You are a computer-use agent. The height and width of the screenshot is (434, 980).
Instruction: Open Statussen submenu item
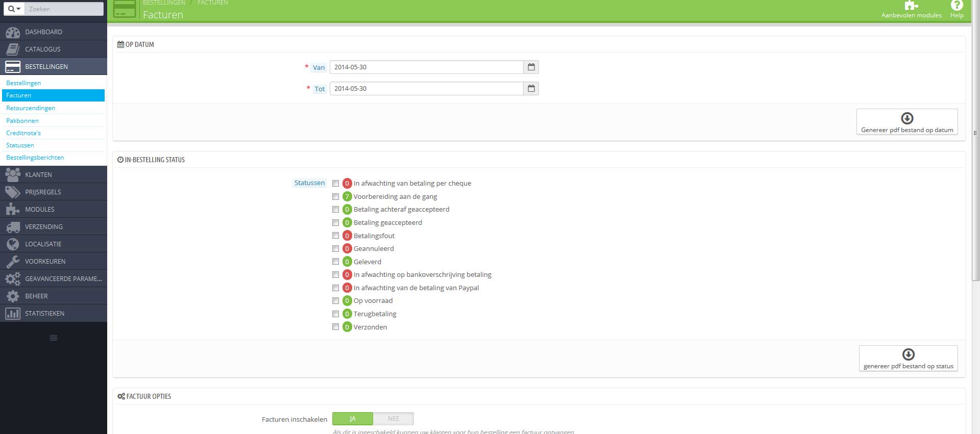[x=20, y=145]
